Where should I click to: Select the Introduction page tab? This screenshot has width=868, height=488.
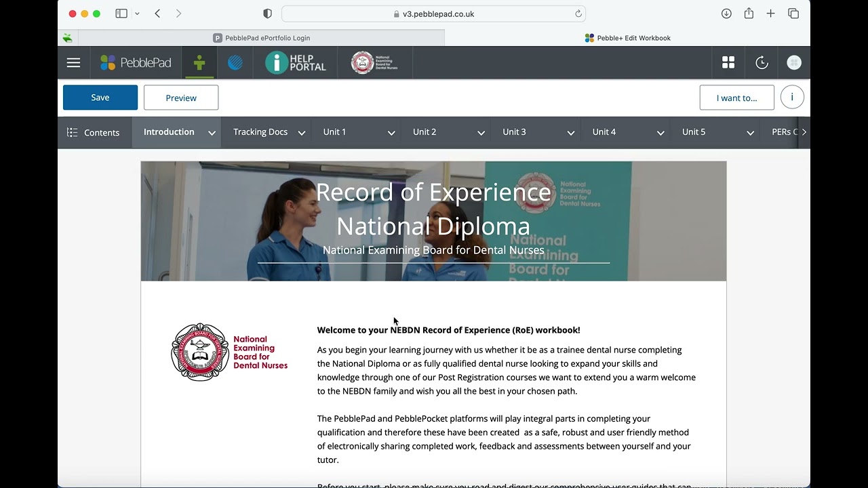pos(169,132)
